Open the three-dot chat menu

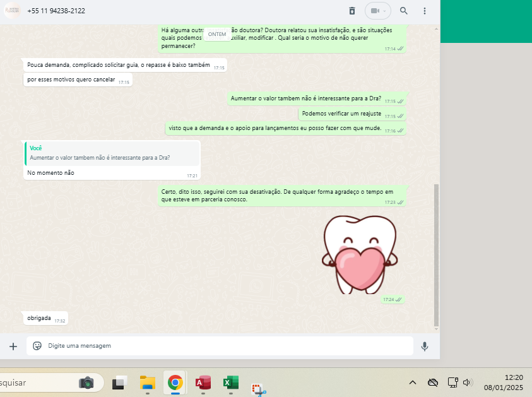pos(425,11)
